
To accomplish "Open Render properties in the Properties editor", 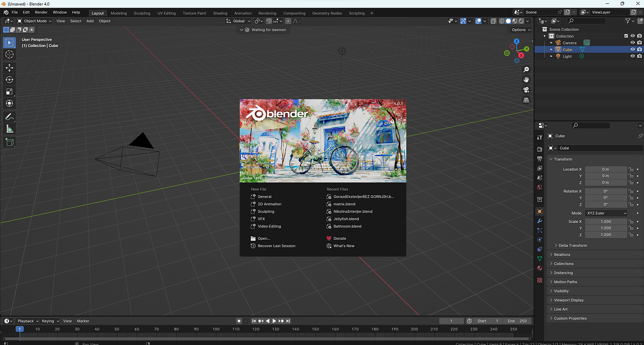I will tap(539, 149).
